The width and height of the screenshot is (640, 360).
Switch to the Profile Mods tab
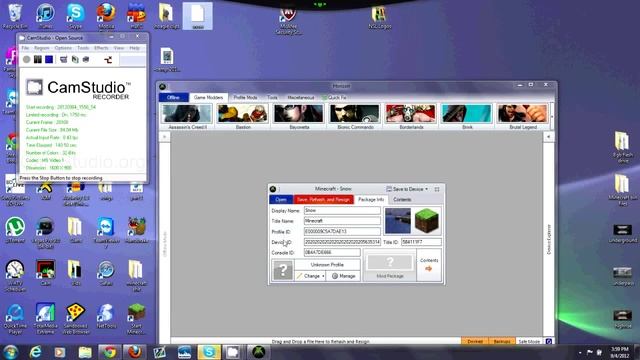pos(245,98)
